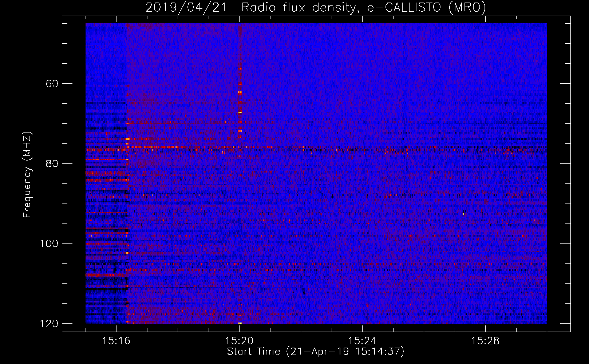Screen dimensions: 589x364
Task: Click the plot title '2019/04/21 Radio flux density, e-CALLISTO (MRO)'
Action: pos(316,7)
